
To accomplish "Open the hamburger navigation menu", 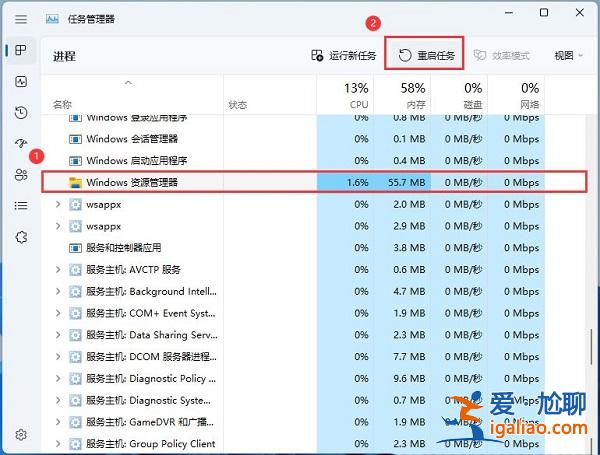I will click(x=21, y=19).
